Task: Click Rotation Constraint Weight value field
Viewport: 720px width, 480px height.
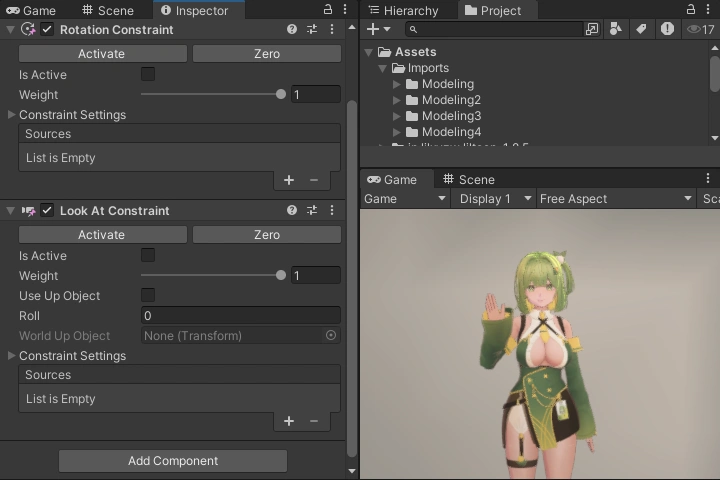Action: [x=316, y=94]
